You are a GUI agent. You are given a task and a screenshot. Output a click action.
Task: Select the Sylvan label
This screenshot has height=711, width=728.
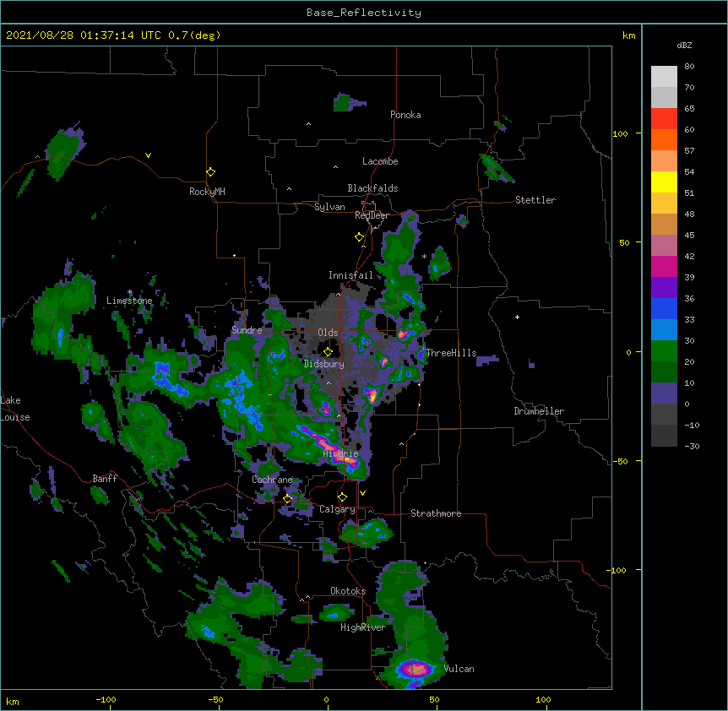coord(329,207)
